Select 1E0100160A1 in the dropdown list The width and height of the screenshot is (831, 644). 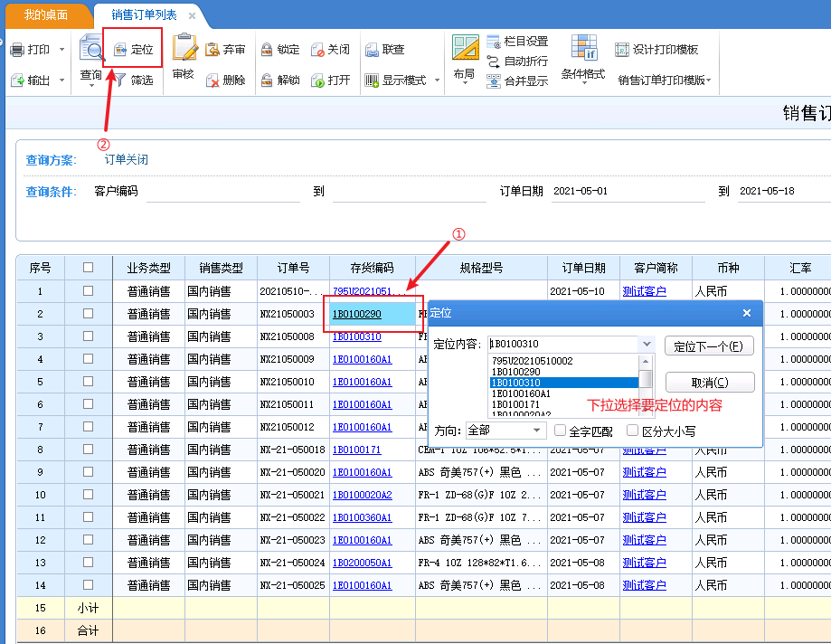[564, 393]
